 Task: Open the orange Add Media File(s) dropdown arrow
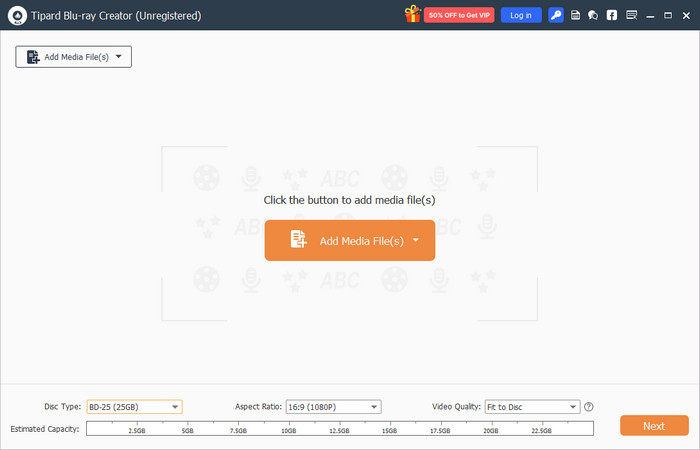coord(416,240)
